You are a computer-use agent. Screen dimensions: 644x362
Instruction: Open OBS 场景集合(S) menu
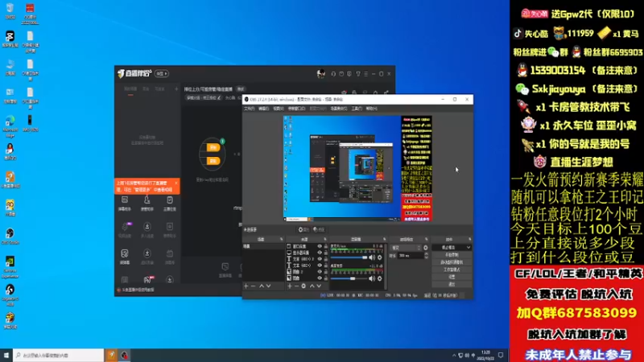pos(339,109)
